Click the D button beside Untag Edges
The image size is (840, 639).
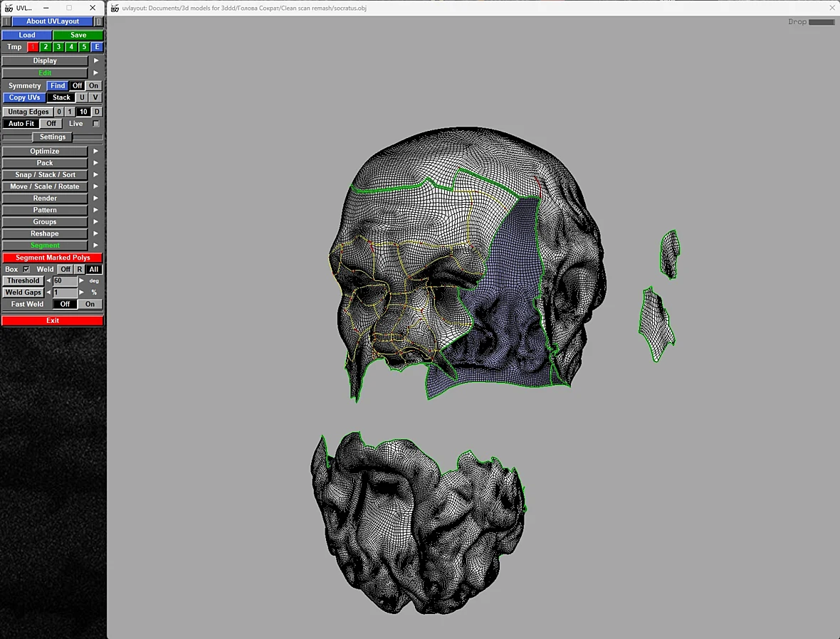pyautogui.click(x=97, y=112)
